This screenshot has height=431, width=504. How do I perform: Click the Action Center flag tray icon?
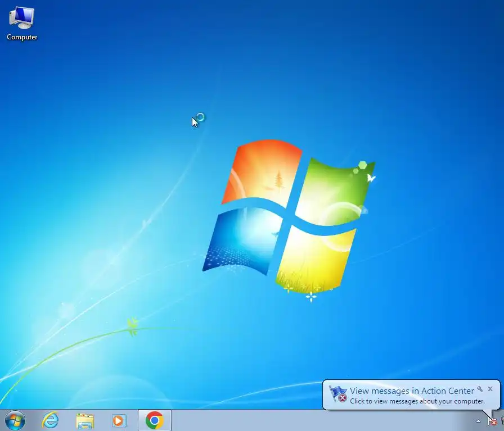[492, 421]
